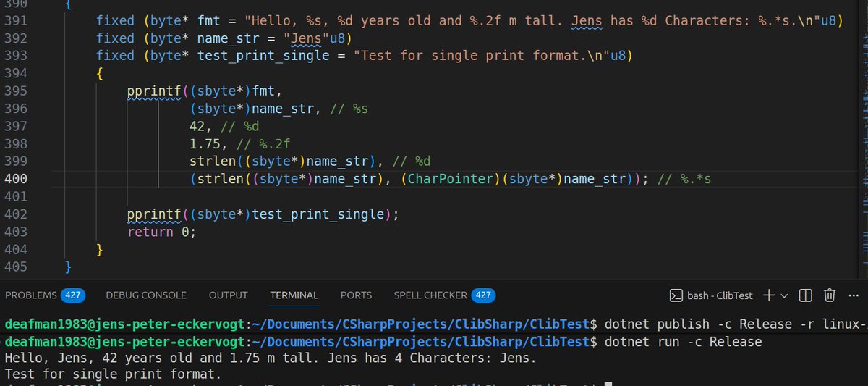Click line number 403 in the gutter

coord(15,232)
